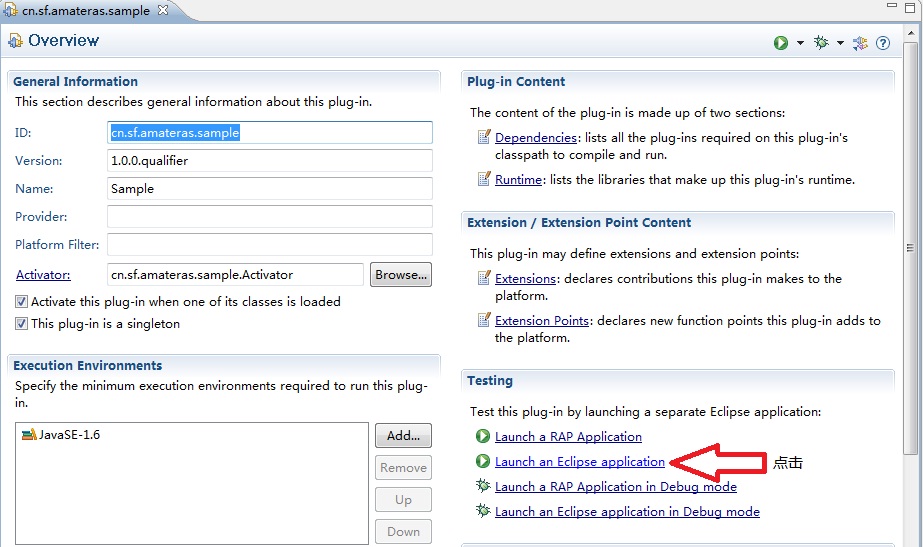Click into the Version text field

270,161
